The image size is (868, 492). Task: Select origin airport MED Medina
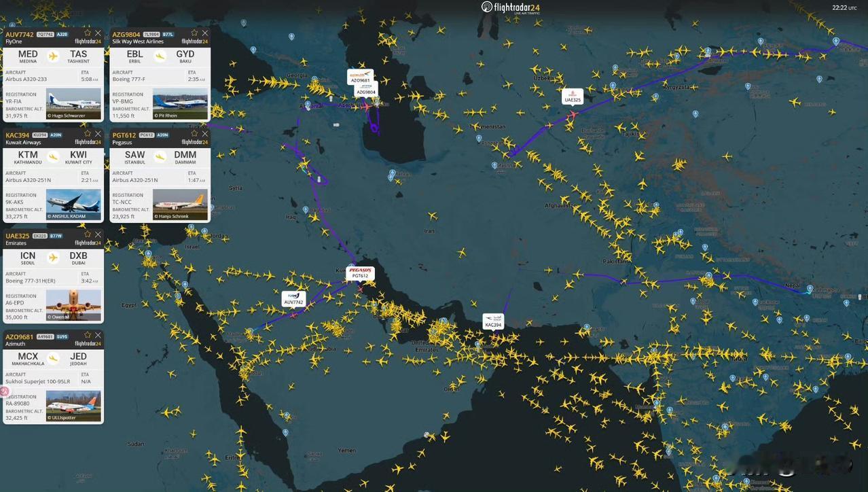[28, 56]
